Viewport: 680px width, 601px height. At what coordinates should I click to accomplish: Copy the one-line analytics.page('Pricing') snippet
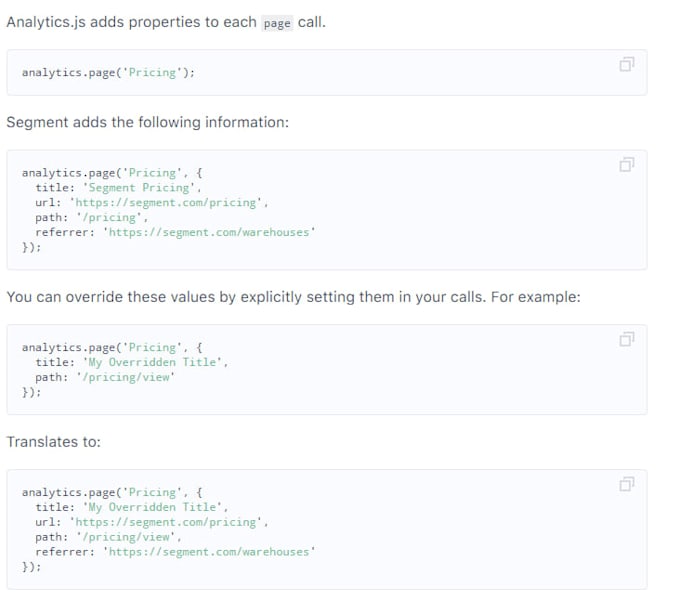[x=626, y=65]
